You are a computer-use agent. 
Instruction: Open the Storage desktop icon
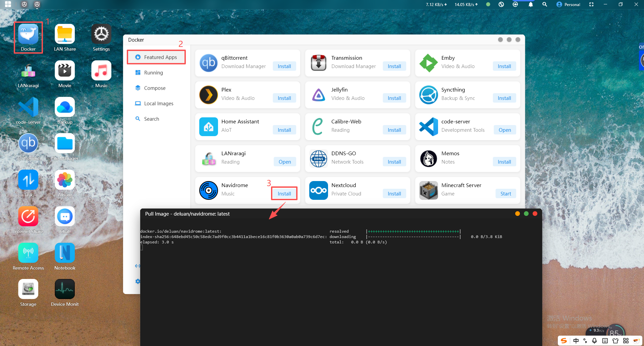pos(28,289)
